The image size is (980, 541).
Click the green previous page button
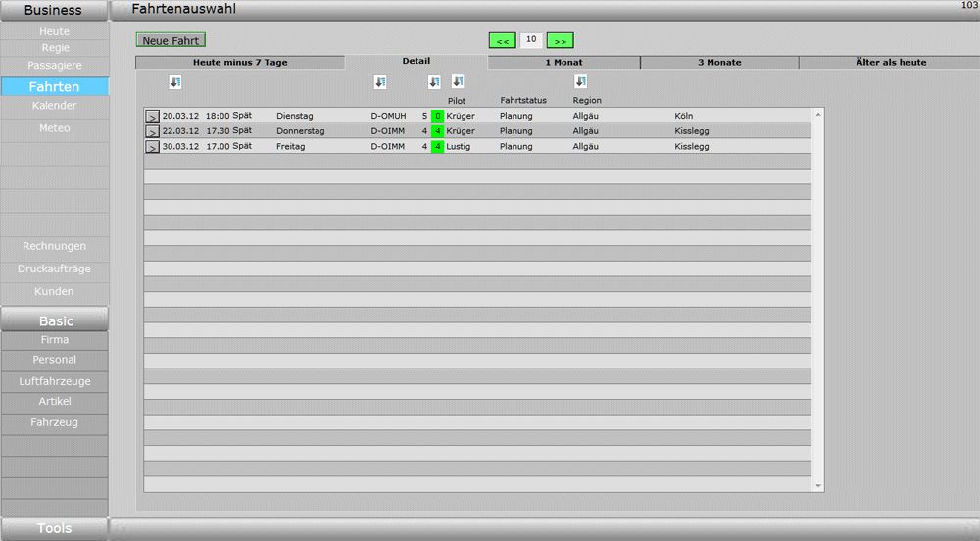502,41
